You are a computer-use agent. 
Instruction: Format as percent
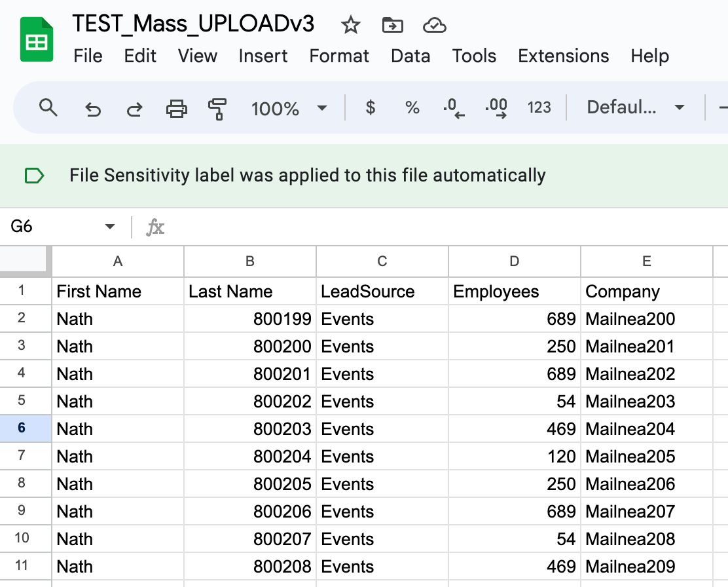[x=412, y=108]
